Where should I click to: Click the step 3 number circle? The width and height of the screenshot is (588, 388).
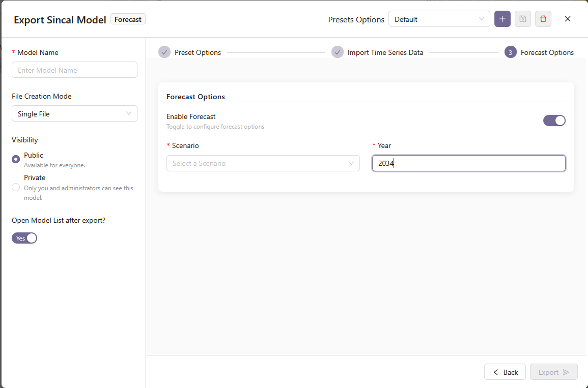pyautogui.click(x=511, y=52)
